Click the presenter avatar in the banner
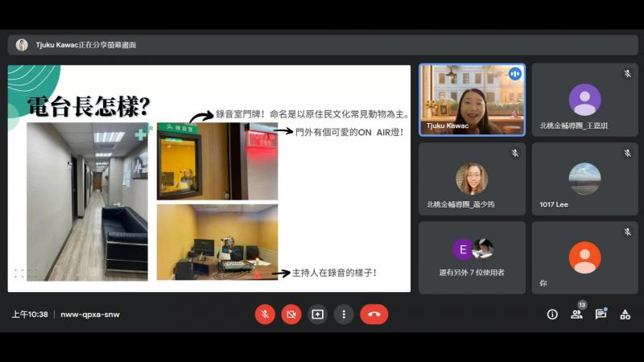This screenshot has width=644, height=362. point(22,45)
